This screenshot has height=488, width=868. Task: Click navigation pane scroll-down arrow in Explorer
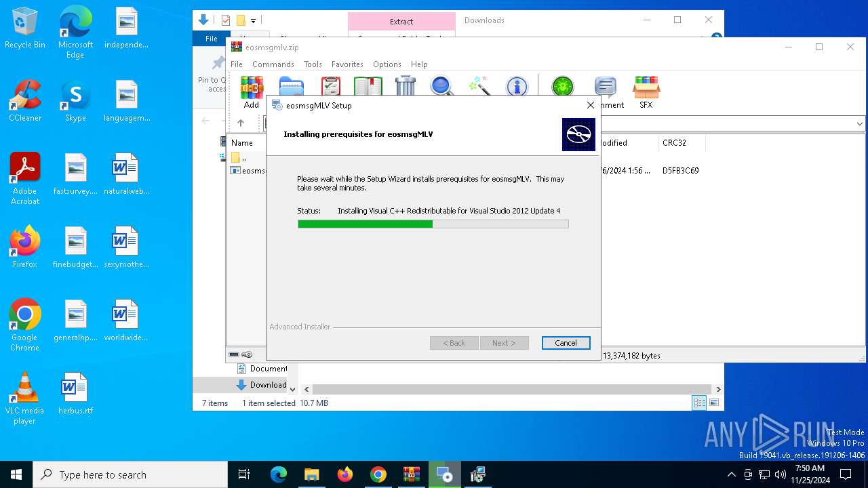tap(292, 389)
